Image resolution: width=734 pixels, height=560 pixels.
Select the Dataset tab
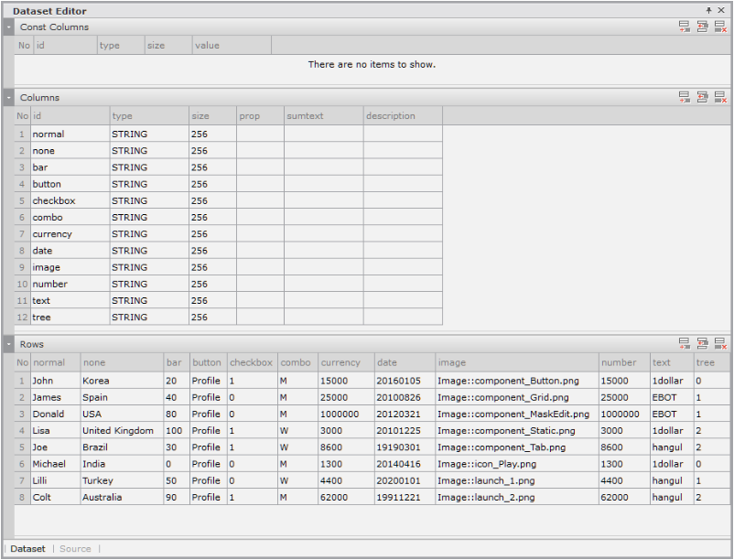point(27,549)
